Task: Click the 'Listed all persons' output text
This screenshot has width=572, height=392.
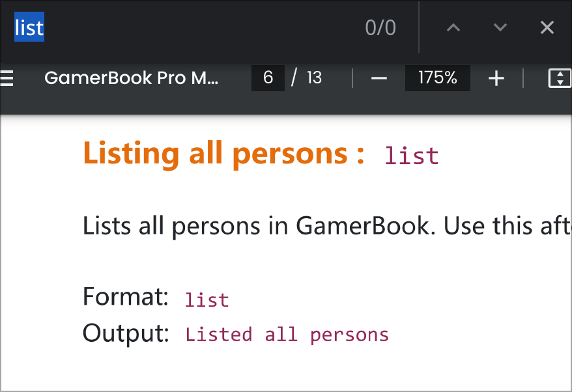Action: tap(287, 335)
